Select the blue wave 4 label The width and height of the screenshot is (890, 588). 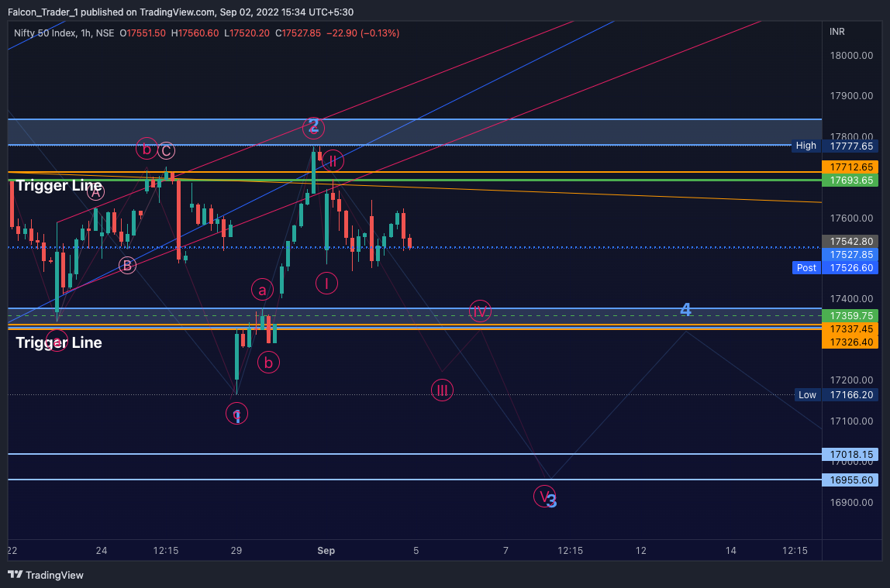(x=685, y=310)
